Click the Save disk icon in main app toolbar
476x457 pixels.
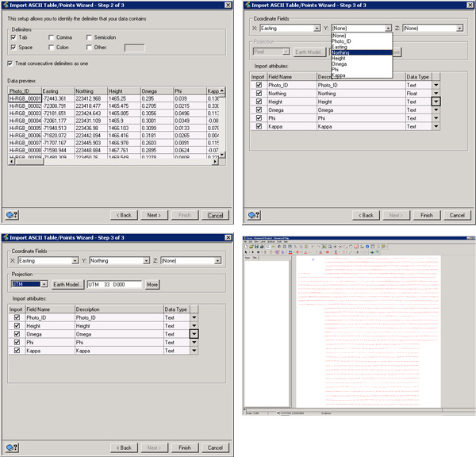pos(256,247)
